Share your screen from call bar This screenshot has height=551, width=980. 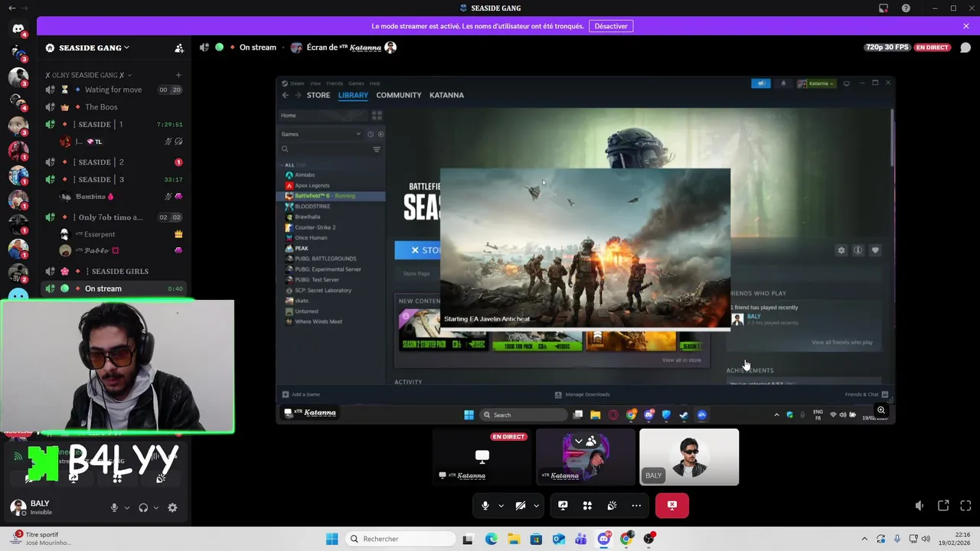pyautogui.click(x=563, y=506)
